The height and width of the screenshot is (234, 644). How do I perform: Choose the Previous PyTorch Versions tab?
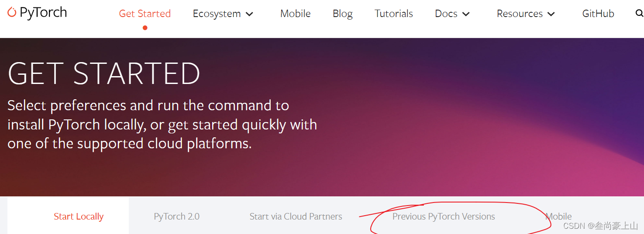(444, 217)
